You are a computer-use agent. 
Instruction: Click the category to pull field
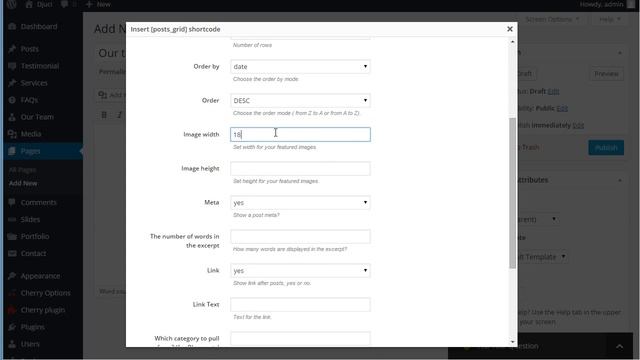[x=300, y=339]
